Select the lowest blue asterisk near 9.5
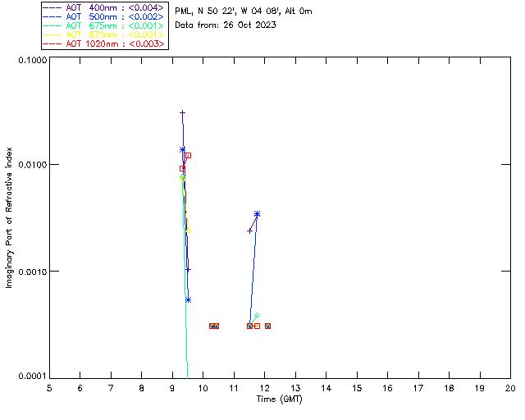 (x=188, y=299)
